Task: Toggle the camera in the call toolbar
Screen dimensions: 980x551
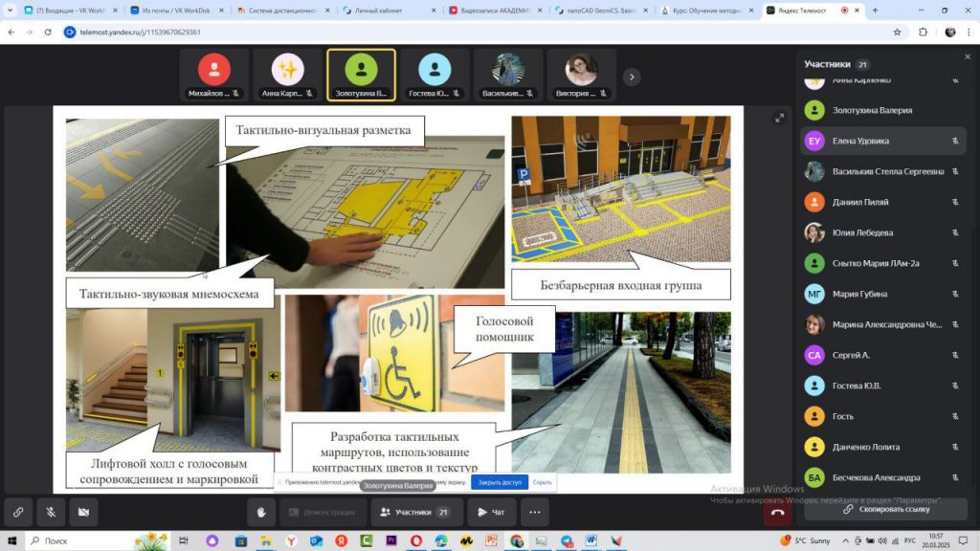Action: (83, 512)
